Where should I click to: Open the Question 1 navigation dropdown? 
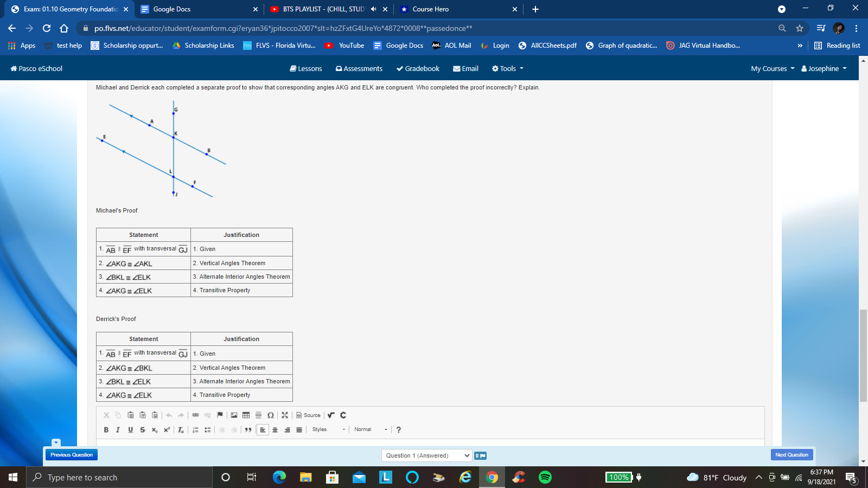coord(426,455)
